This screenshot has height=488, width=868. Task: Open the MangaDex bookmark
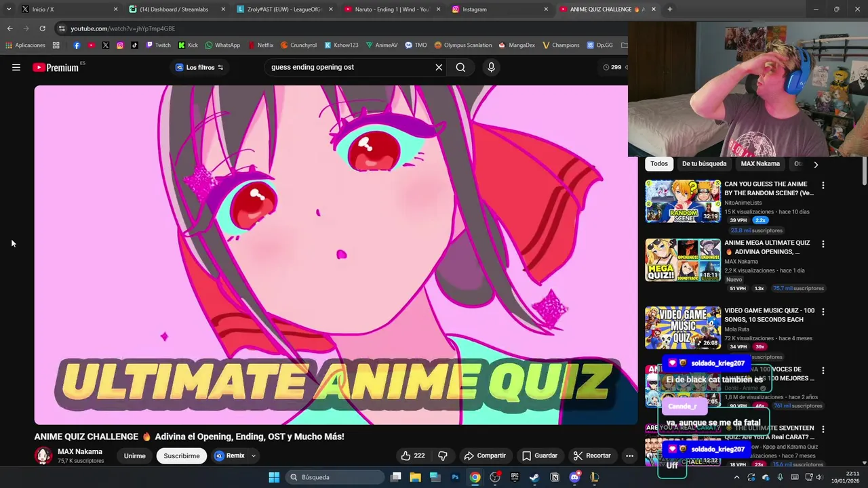pos(517,45)
